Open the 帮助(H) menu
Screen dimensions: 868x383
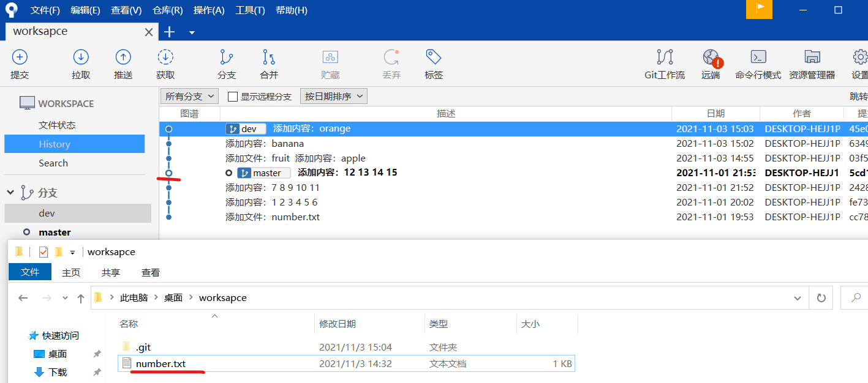click(x=292, y=10)
